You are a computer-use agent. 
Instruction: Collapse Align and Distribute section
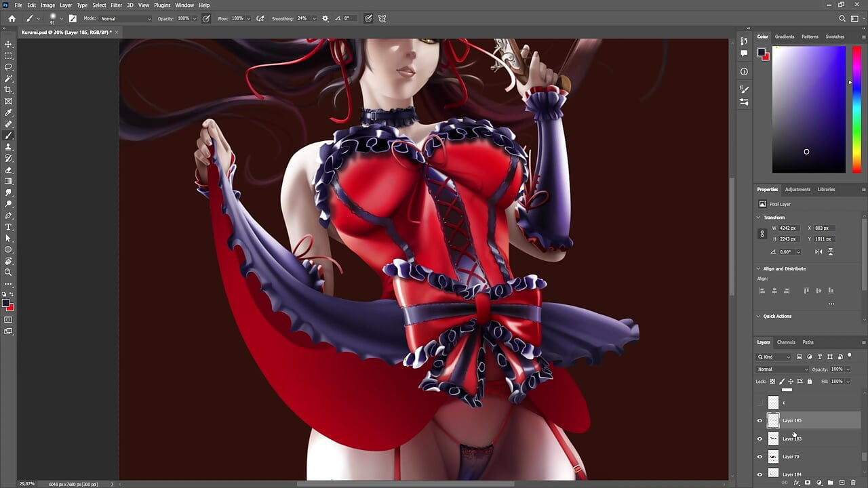point(759,269)
